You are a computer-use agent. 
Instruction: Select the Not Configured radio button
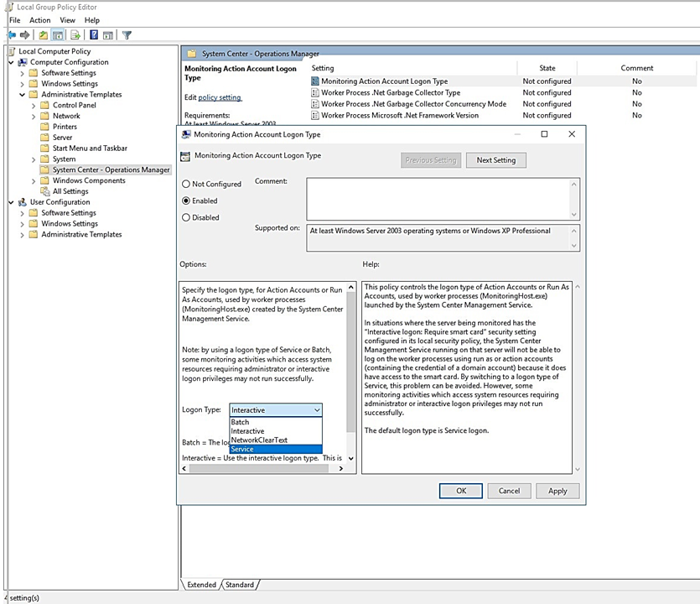[185, 184]
